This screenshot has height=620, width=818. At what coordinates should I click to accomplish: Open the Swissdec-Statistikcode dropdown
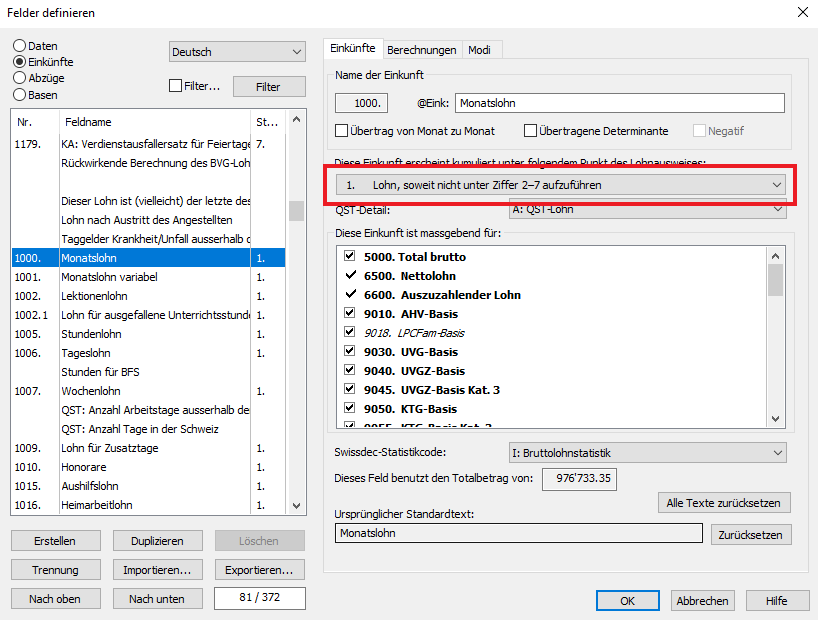click(x=647, y=453)
